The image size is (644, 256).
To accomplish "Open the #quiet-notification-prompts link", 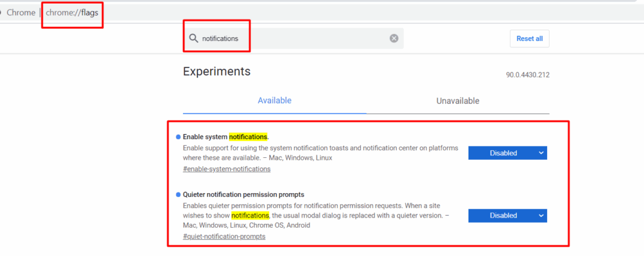I will click(x=225, y=237).
